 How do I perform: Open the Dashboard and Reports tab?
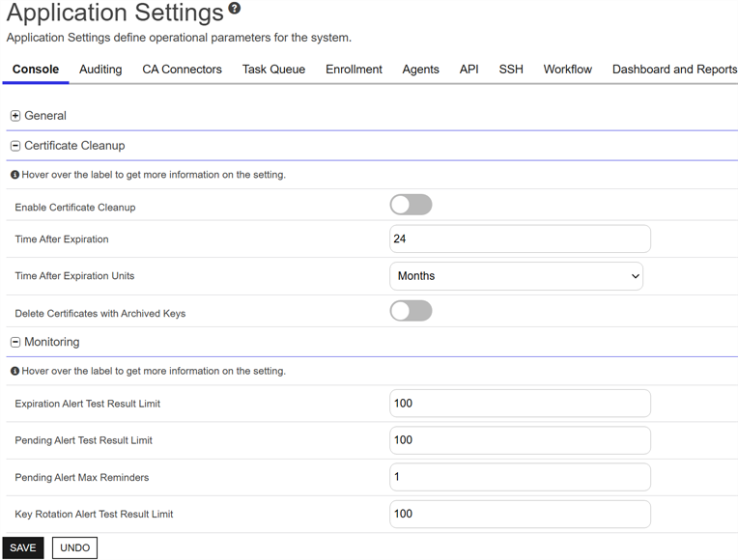pos(674,70)
